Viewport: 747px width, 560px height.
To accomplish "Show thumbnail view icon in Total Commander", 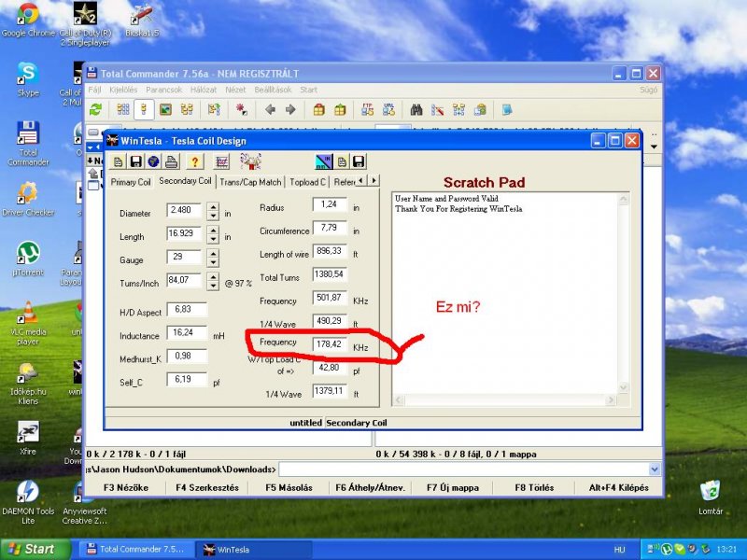I will (165, 110).
